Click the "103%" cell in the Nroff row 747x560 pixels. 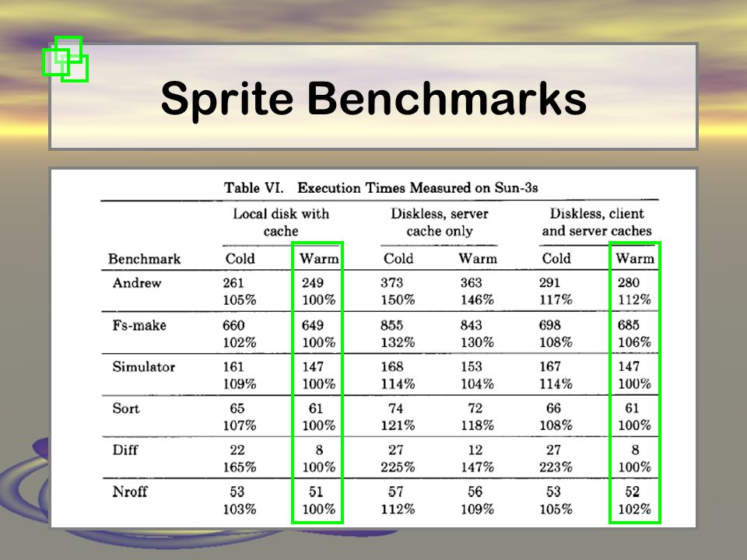240,509
